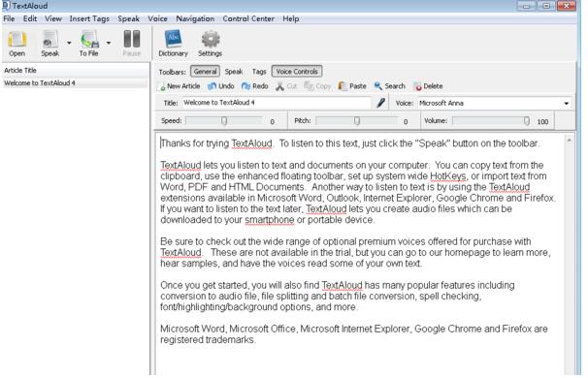Click the Undo toolbar button
This screenshot has width=588, height=378.
tap(221, 86)
